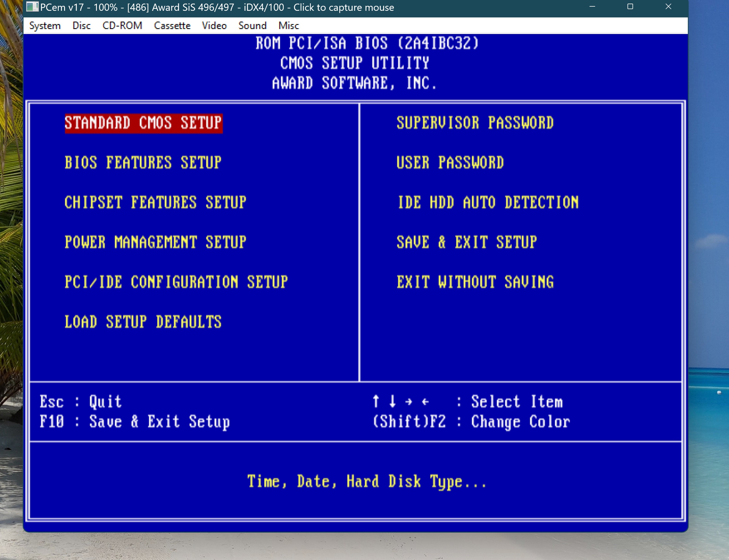
Task: Maximize the PCem window
Action: (x=630, y=7)
